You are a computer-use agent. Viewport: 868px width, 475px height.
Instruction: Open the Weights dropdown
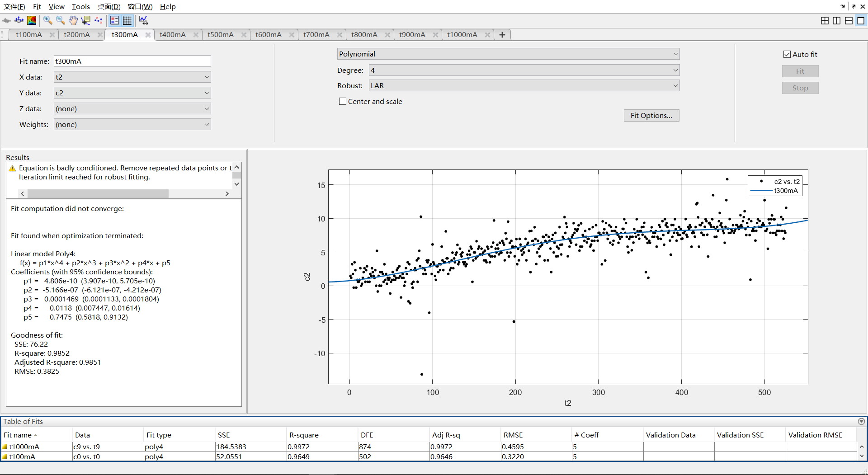(132, 124)
